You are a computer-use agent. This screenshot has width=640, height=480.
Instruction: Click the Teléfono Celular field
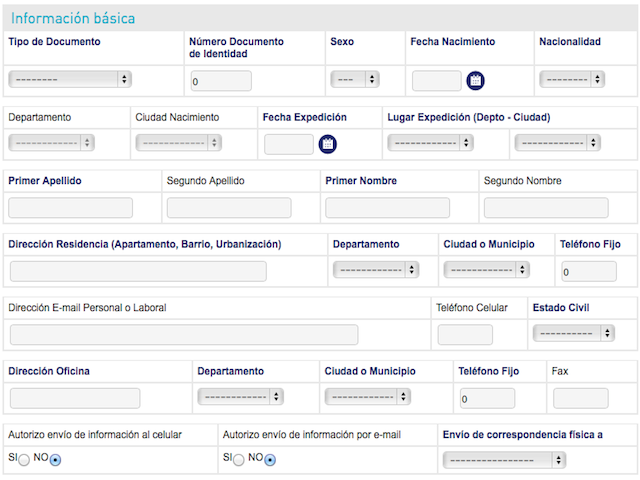[x=465, y=335]
